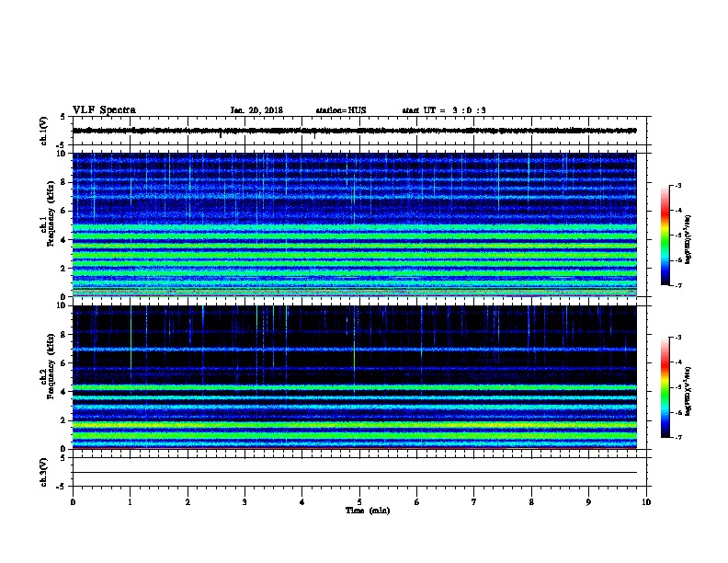Click the ch.2 color scale units label

(688, 391)
